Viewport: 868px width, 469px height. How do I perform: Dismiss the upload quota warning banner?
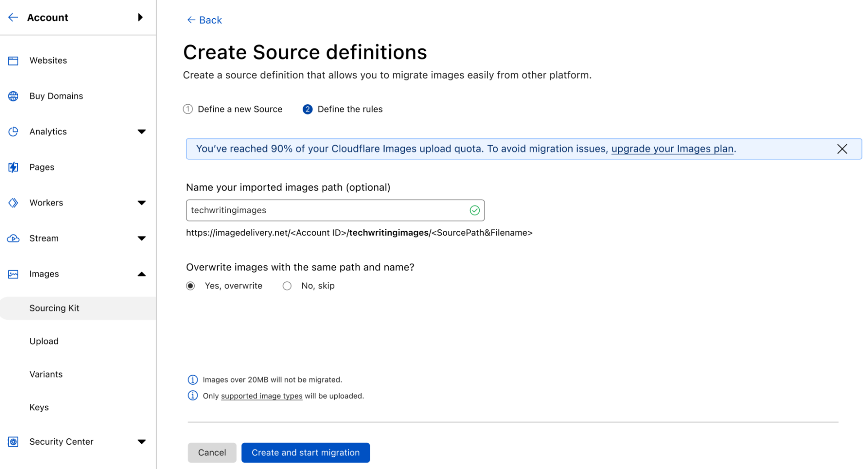[x=842, y=149]
